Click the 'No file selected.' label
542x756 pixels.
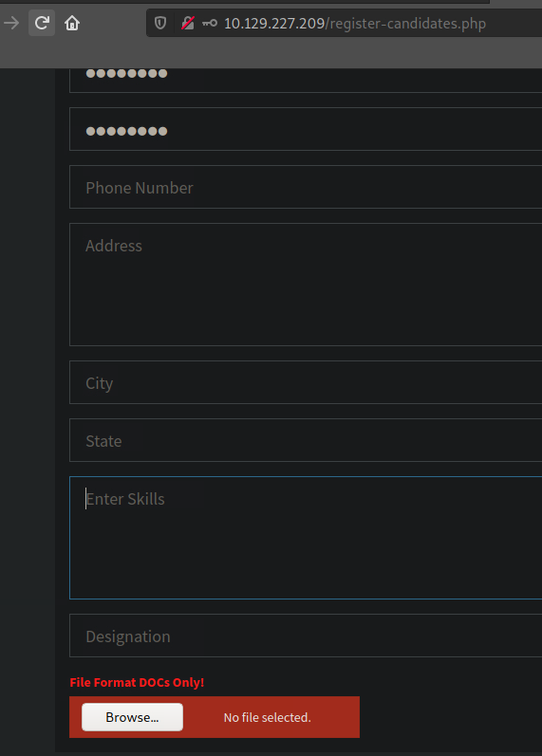[267, 717]
